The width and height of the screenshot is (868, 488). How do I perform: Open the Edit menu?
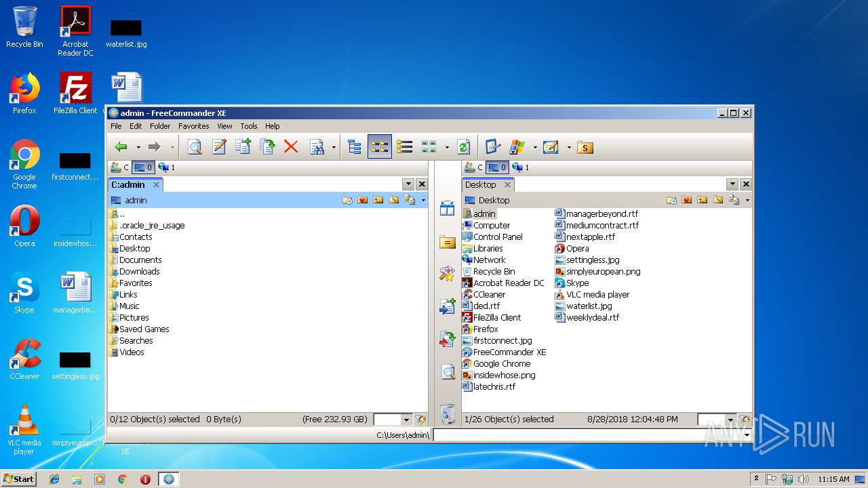136,126
